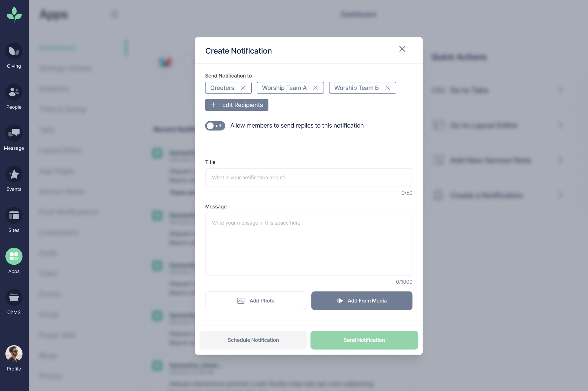Click Edit Recipients button
Screen dimensions: 588x391
pos(237,105)
